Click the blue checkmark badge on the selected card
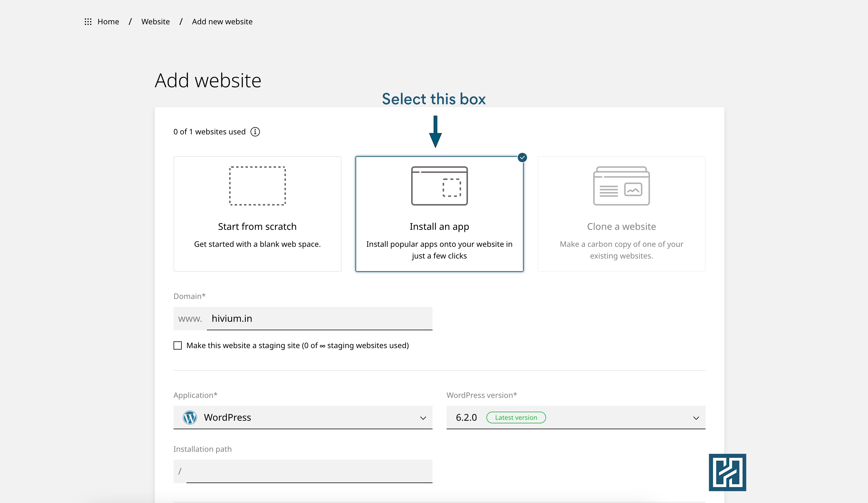The width and height of the screenshot is (868, 503). 522,158
